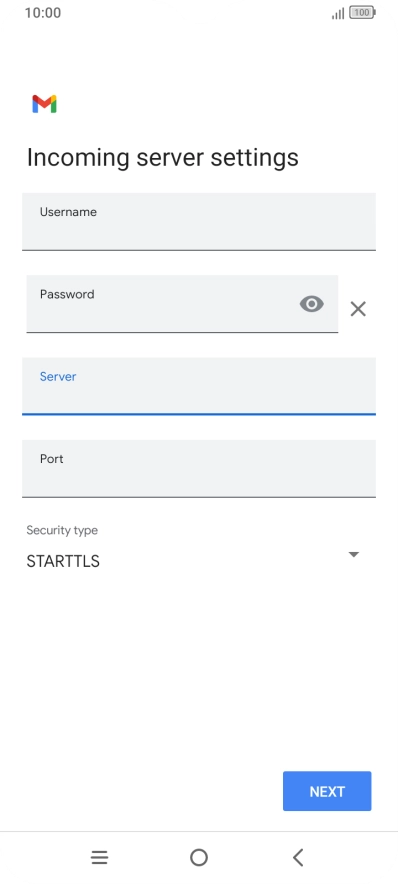Image resolution: width=398 pixels, height=884 pixels.
Task: Select the Password input field
Action: coord(182,304)
